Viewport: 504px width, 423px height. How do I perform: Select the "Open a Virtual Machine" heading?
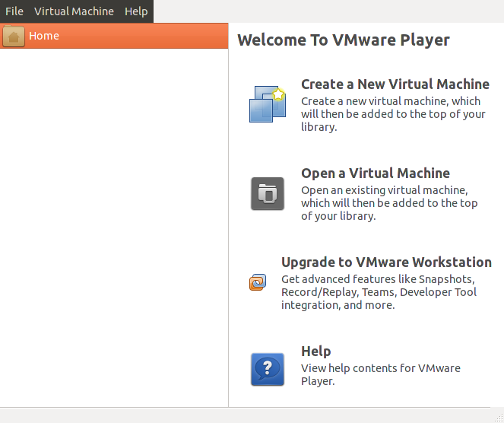click(375, 173)
